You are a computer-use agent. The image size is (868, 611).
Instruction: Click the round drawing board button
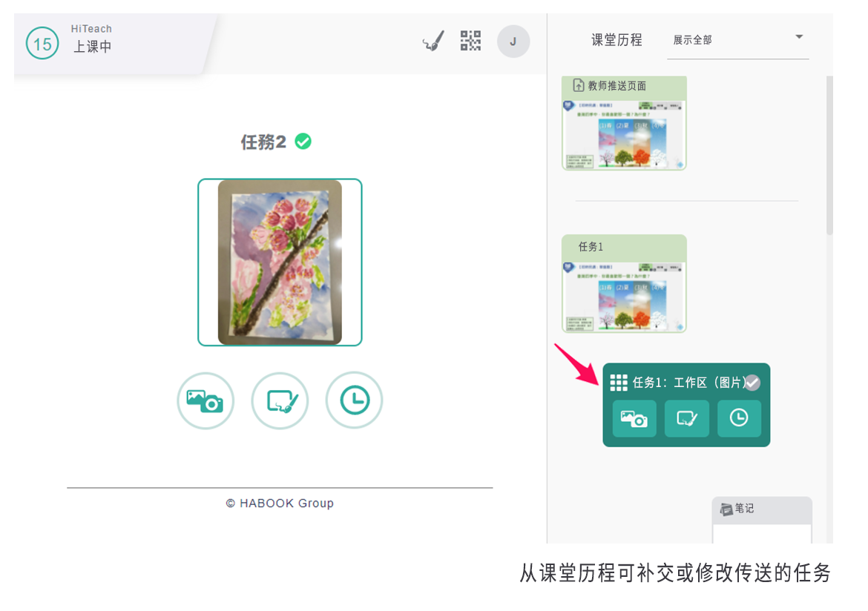[x=280, y=400]
